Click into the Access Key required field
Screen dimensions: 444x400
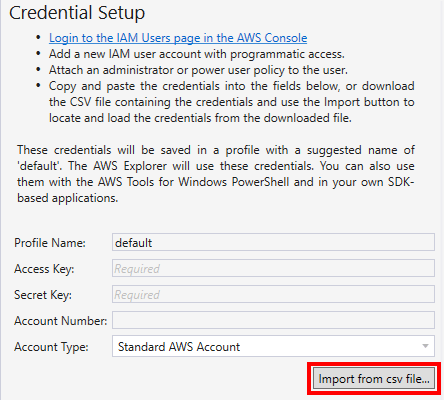click(x=273, y=268)
